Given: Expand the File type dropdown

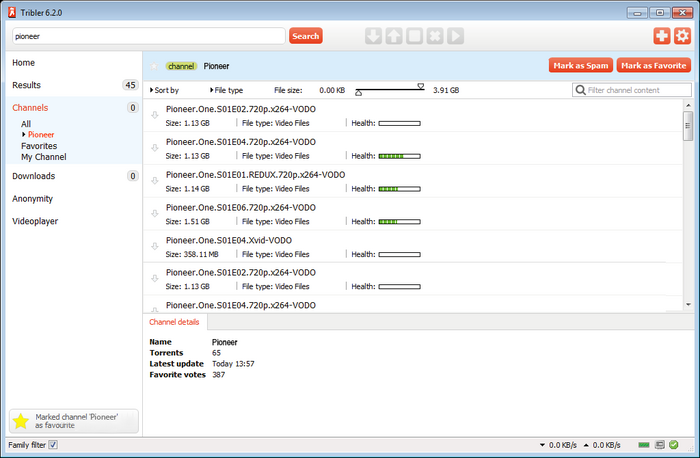Looking at the screenshot, I should [226, 90].
